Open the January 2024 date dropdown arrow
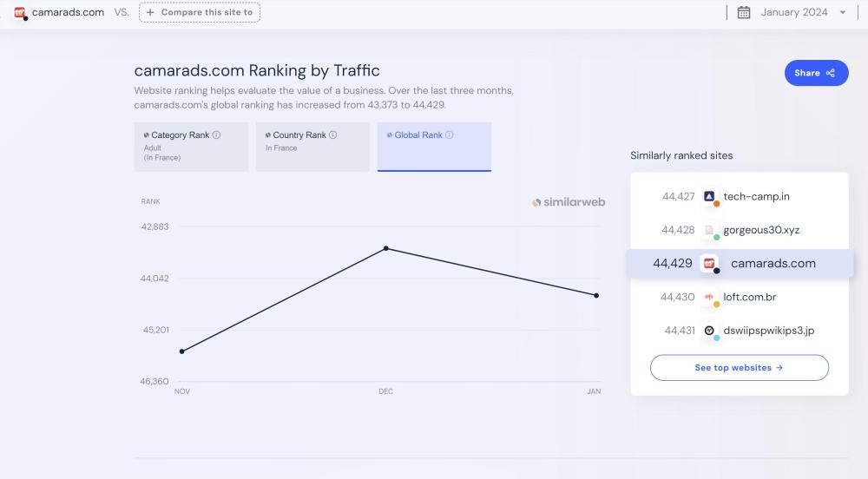Image resolution: width=868 pixels, height=479 pixels. click(843, 12)
